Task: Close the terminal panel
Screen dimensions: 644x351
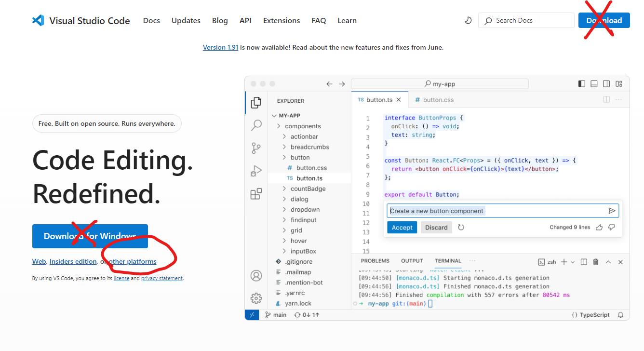Action: click(x=620, y=262)
